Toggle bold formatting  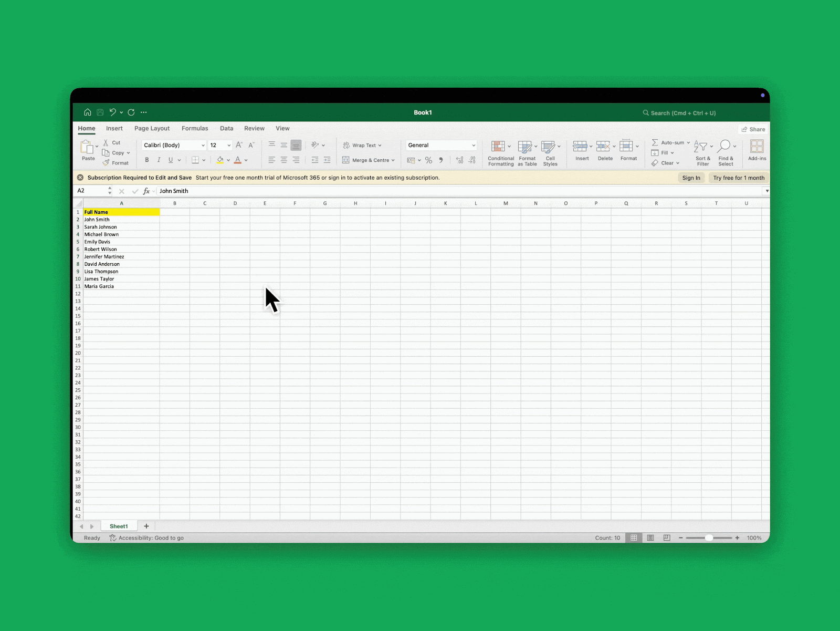click(x=147, y=160)
